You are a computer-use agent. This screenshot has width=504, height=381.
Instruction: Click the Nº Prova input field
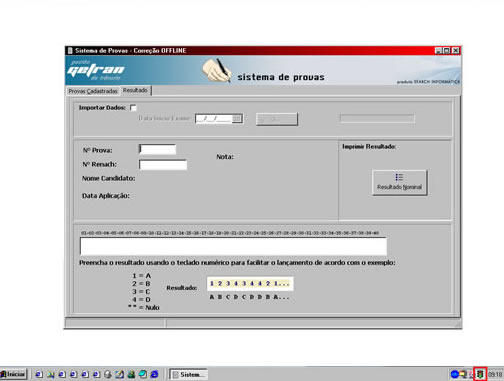(x=157, y=149)
